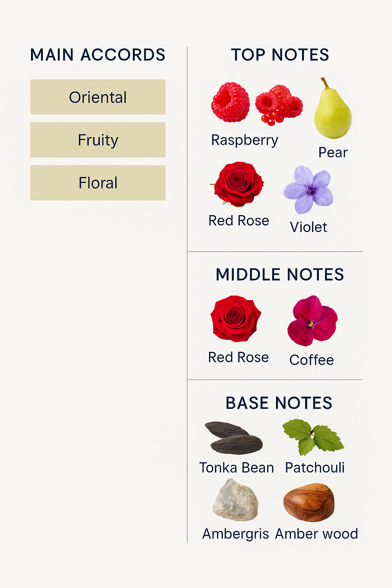
Task: Select the ambergris stone image
Action: (235, 500)
